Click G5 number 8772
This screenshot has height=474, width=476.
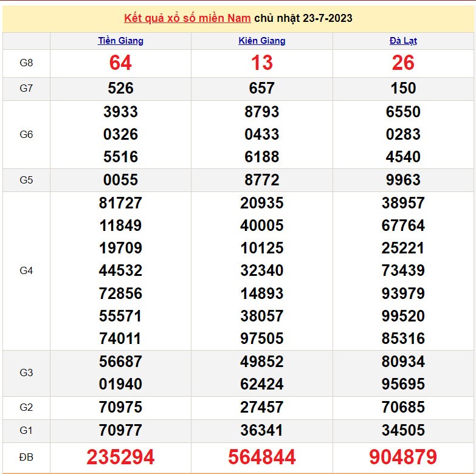pos(261,180)
